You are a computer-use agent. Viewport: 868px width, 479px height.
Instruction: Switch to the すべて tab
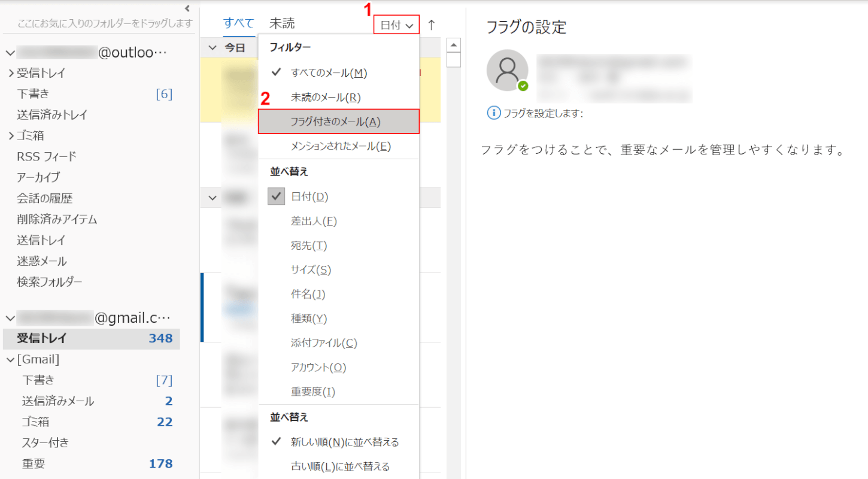(x=239, y=24)
